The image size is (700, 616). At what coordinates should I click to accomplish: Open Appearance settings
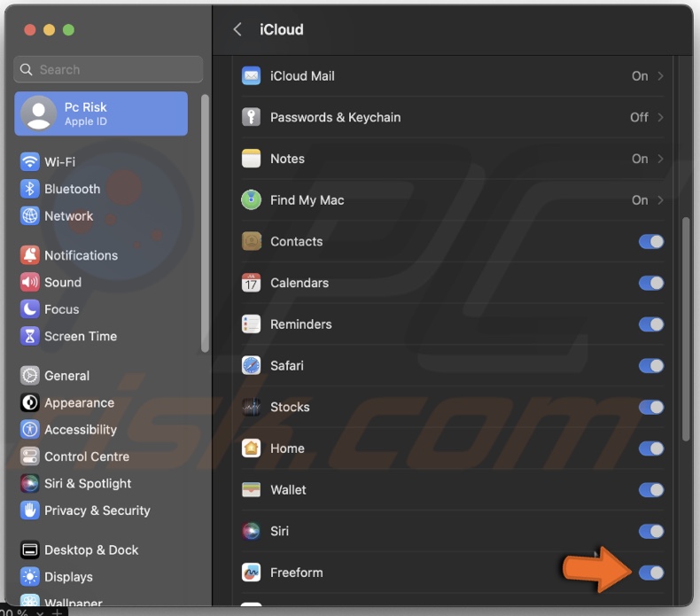tap(80, 402)
